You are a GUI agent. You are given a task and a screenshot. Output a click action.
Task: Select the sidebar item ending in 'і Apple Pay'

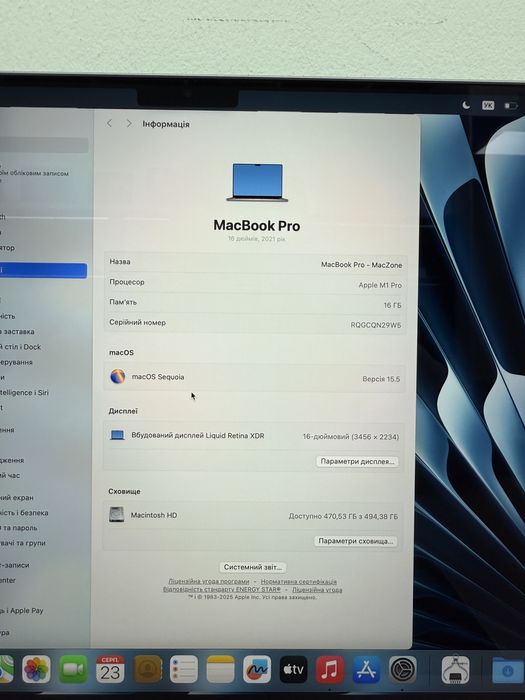(x=22, y=610)
